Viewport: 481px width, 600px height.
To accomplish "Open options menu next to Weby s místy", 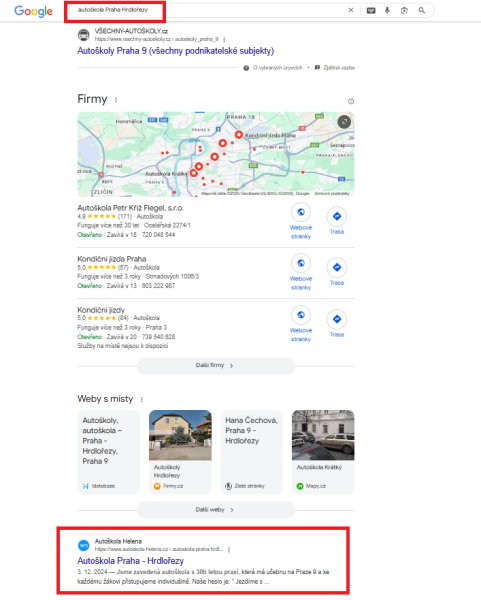I will (x=142, y=399).
